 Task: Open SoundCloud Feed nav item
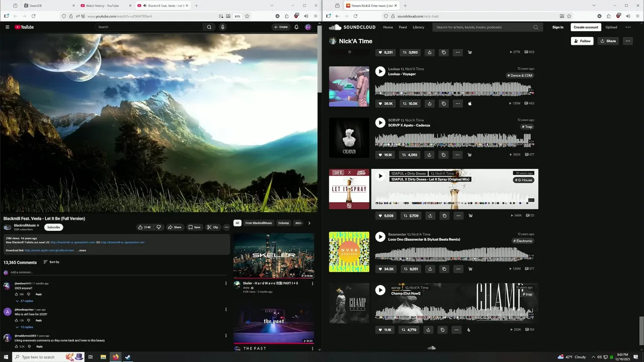[403, 27]
